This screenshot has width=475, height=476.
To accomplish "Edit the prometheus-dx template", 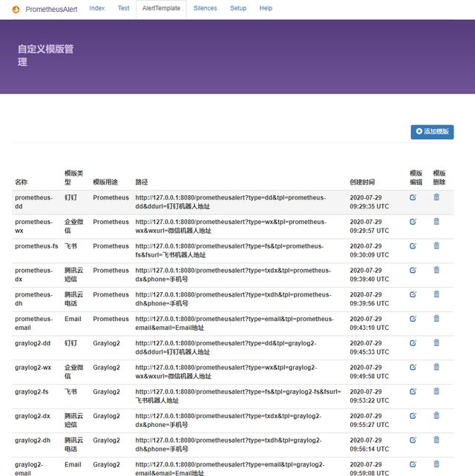I will coord(413,270).
